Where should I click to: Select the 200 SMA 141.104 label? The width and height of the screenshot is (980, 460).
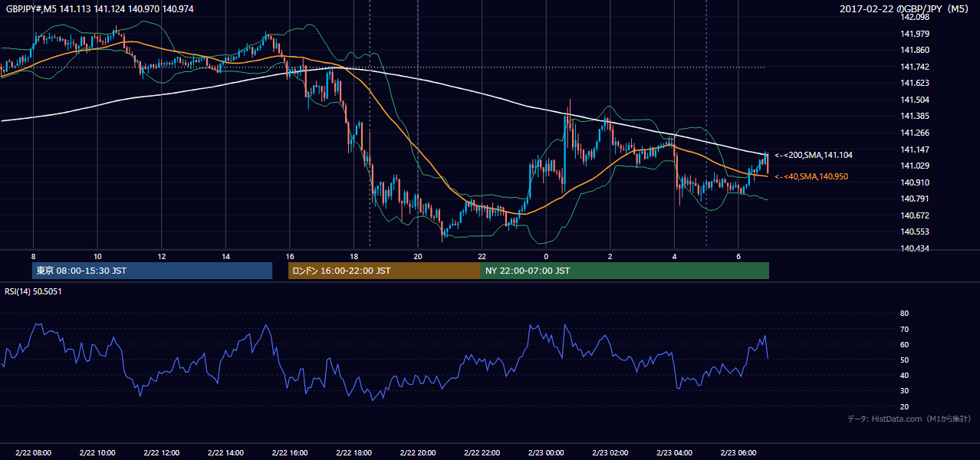(814, 155)
